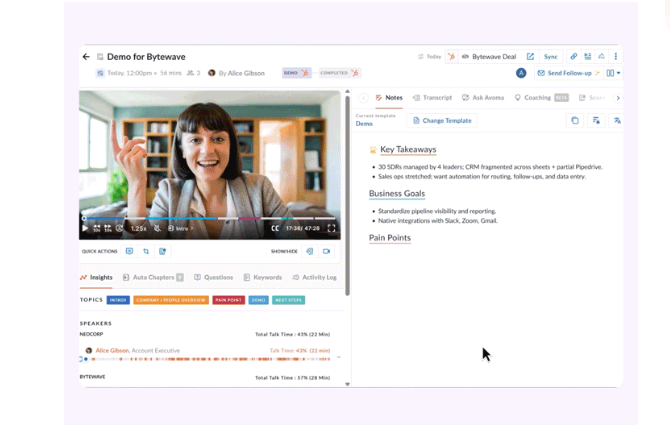Click the blue user avatar 'A'
The image size is (670, 425).
pos(521,73)
